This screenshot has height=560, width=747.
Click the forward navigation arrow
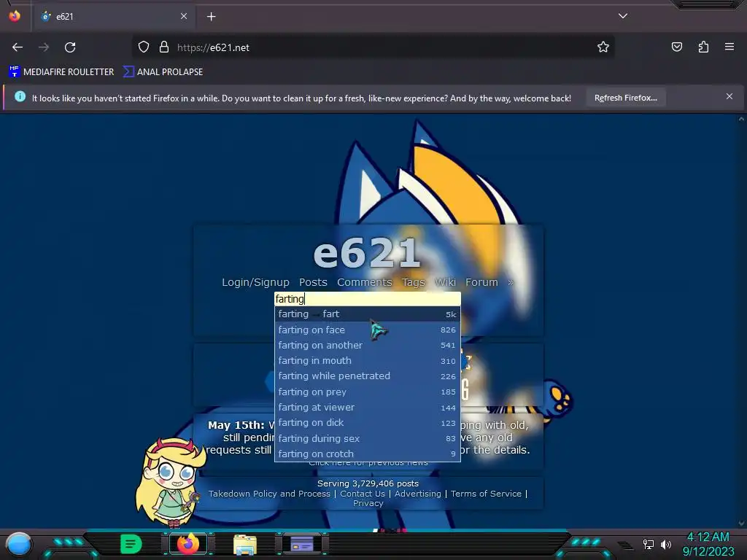coord(44,47)
